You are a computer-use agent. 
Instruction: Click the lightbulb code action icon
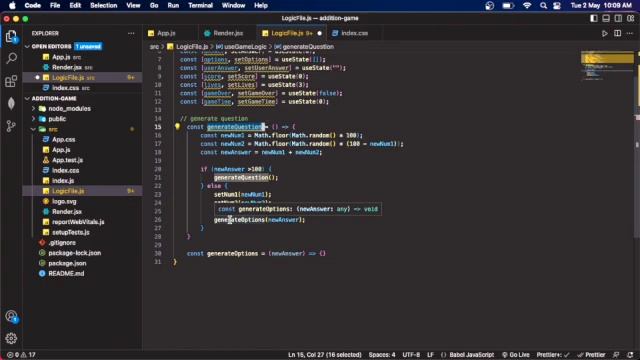pos(177,127)
